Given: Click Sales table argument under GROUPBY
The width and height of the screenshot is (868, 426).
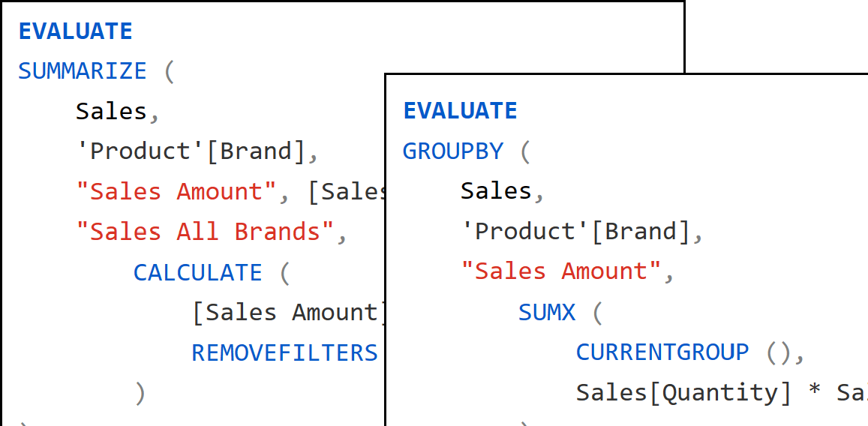Looking at the screenshot, I should point(496,191).
